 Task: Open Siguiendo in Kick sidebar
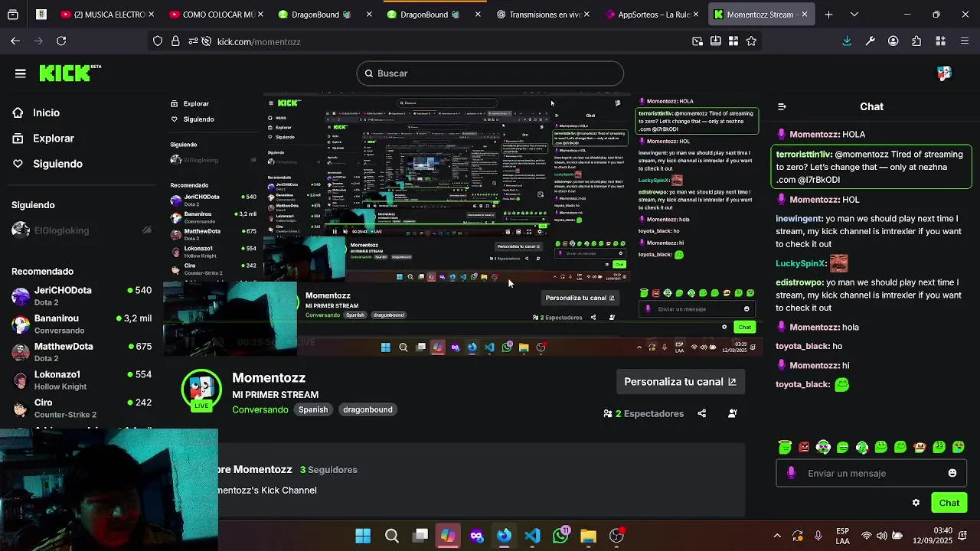[x=47, y=164]
